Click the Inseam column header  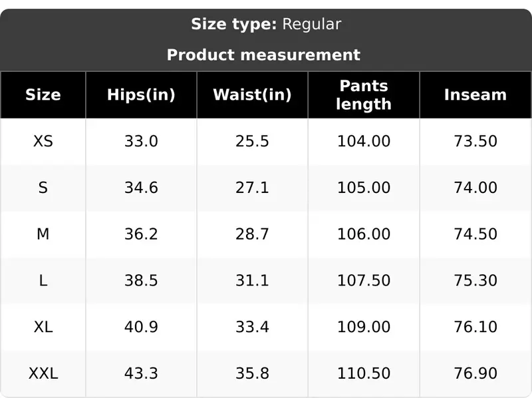[475, 95]
